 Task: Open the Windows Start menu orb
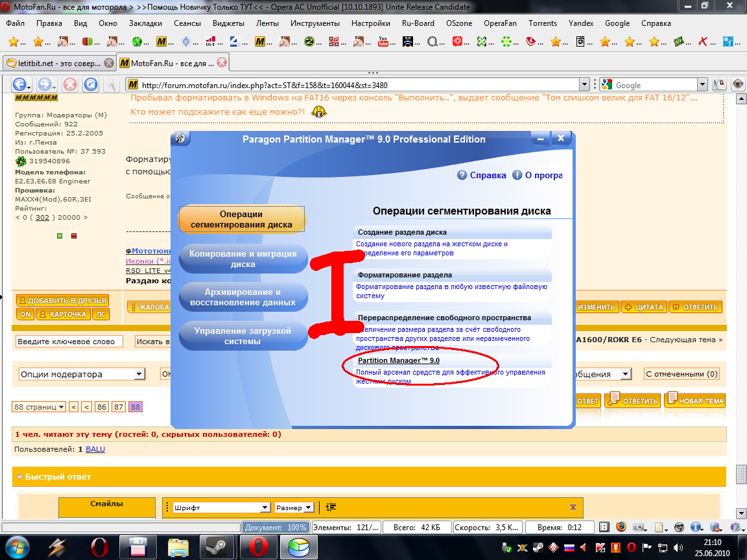click(x=17, y=547)
